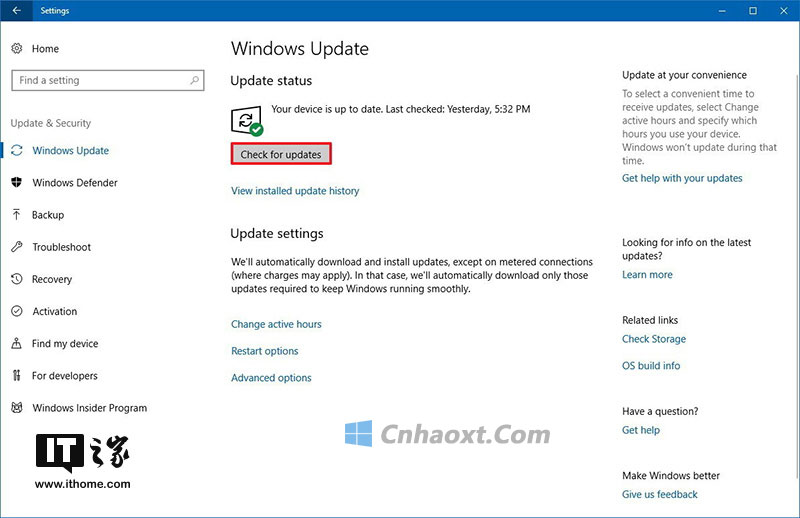Click the Windows Insider Program cat icon
Screen dimensions: 800x518
17,408
